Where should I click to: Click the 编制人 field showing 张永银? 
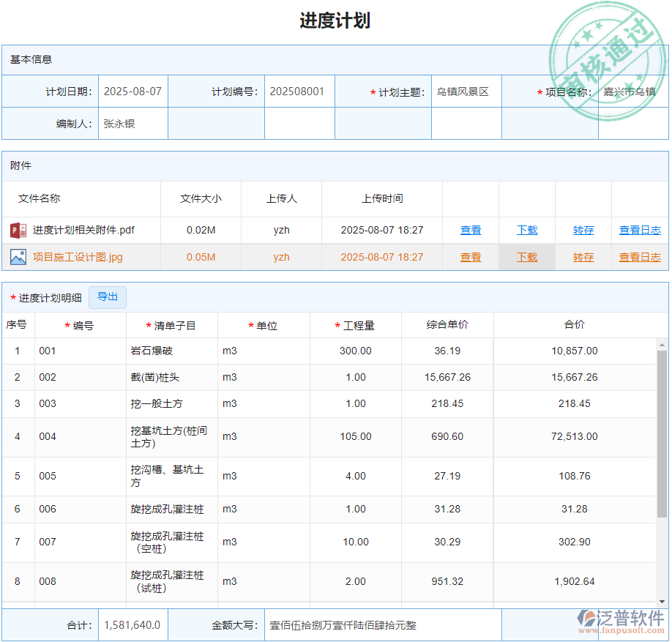(117, 123)
